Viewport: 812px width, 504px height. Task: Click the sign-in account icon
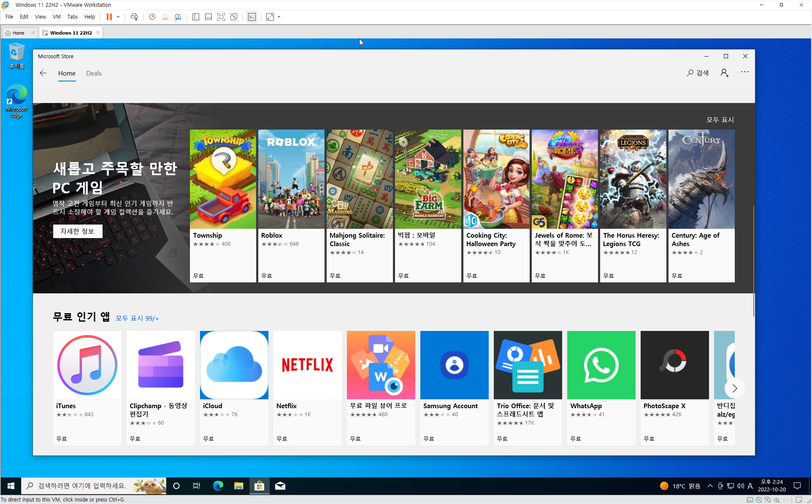[x=724, y=73]
